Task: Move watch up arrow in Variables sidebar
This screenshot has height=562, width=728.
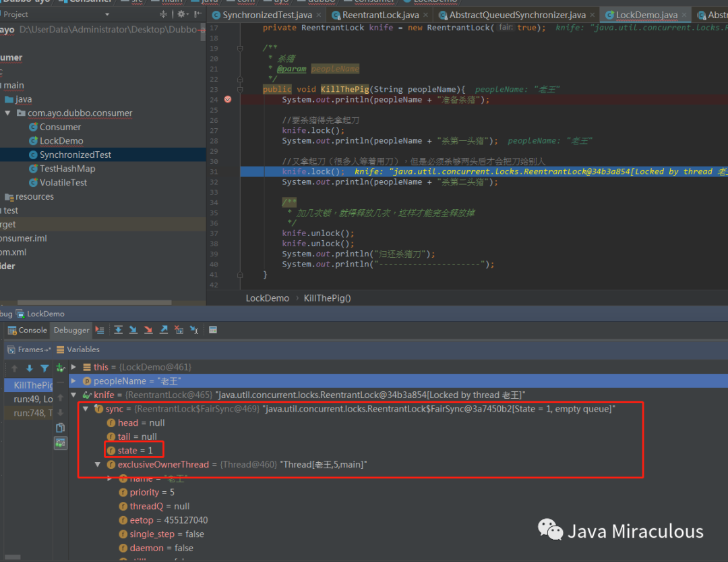Action: 61,397
